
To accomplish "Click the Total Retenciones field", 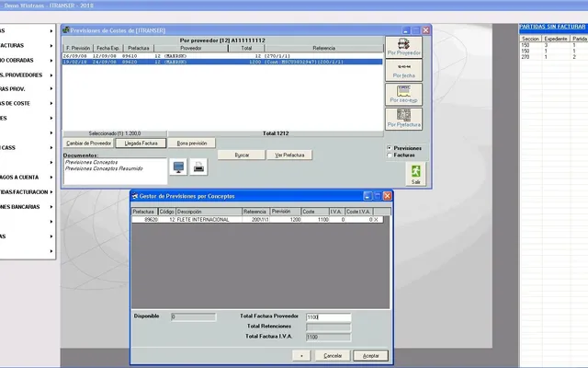I will [x=329, y=328].
